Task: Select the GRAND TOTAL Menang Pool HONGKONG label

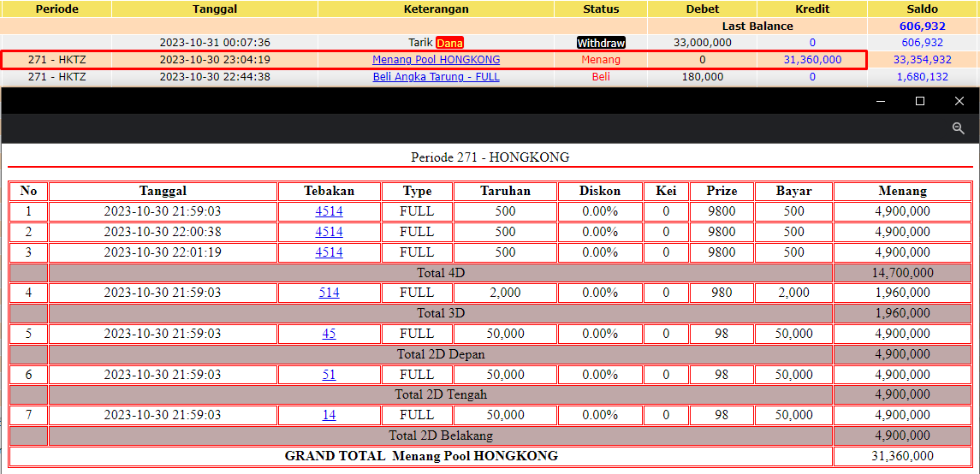Action: coord(421,456)
